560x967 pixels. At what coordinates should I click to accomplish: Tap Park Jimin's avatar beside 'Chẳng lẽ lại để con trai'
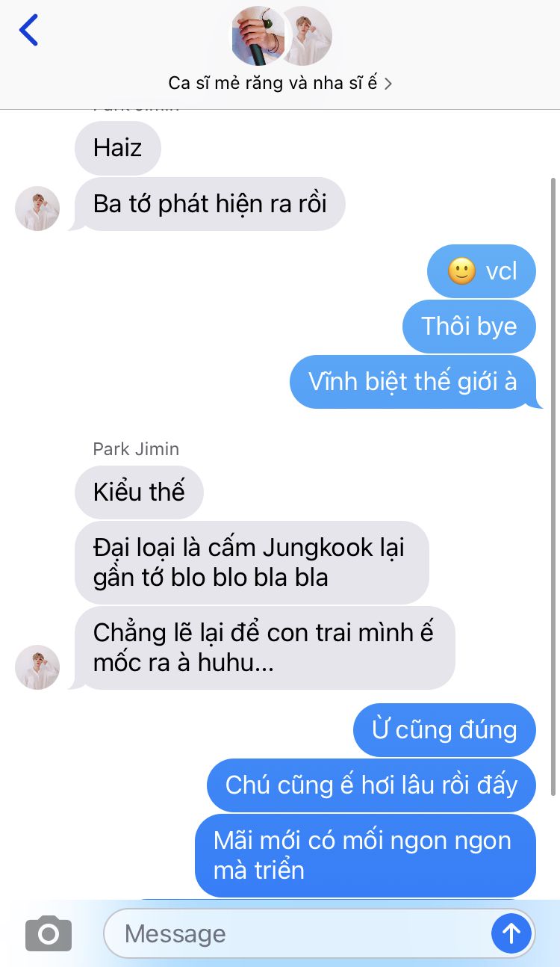(37, 667)
